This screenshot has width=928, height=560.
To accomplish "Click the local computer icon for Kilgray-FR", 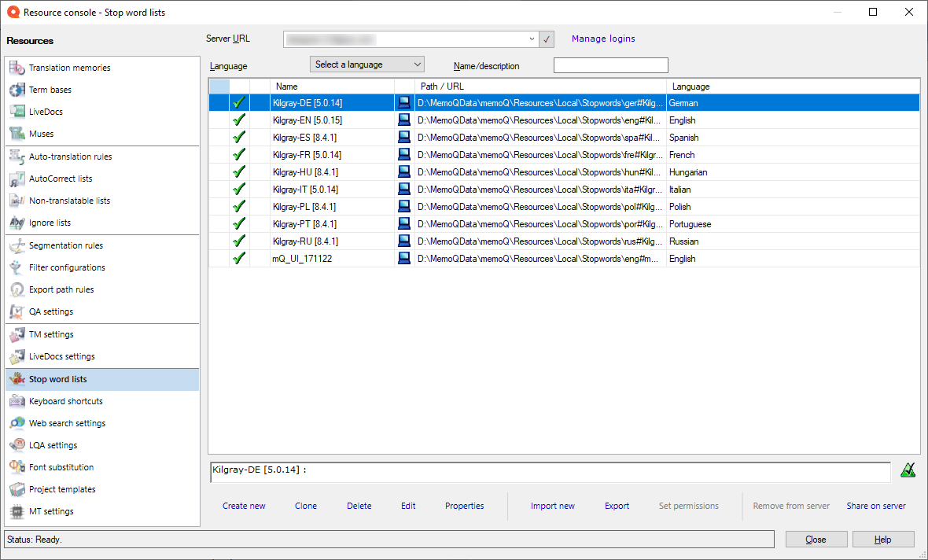I will coord(404,155).
